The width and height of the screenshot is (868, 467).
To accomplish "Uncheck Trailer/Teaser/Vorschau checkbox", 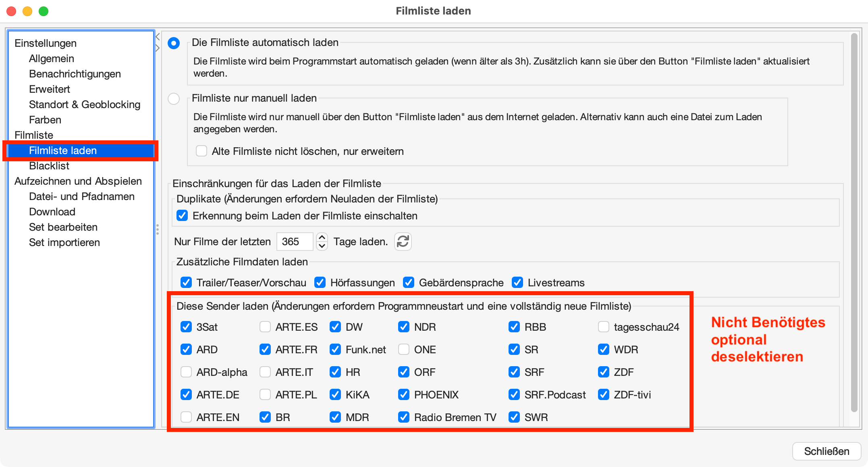I will [186, 283].
